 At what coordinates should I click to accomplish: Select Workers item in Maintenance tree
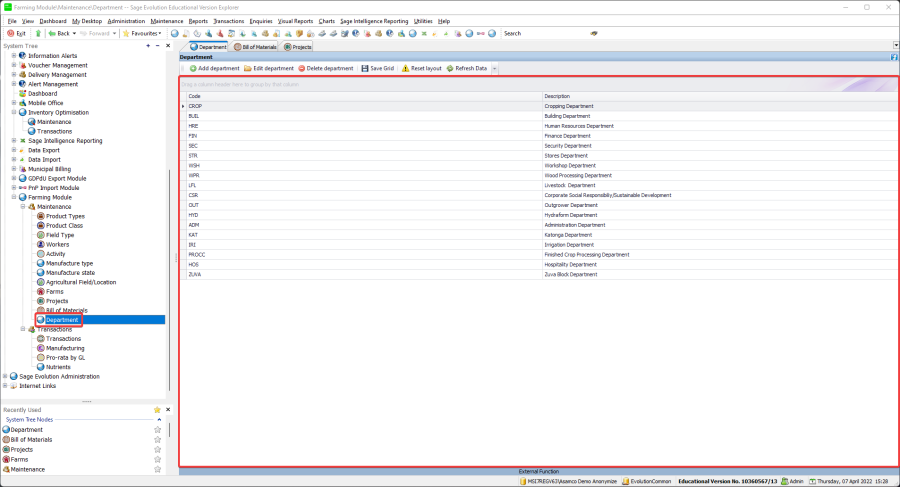coord(58,244)
